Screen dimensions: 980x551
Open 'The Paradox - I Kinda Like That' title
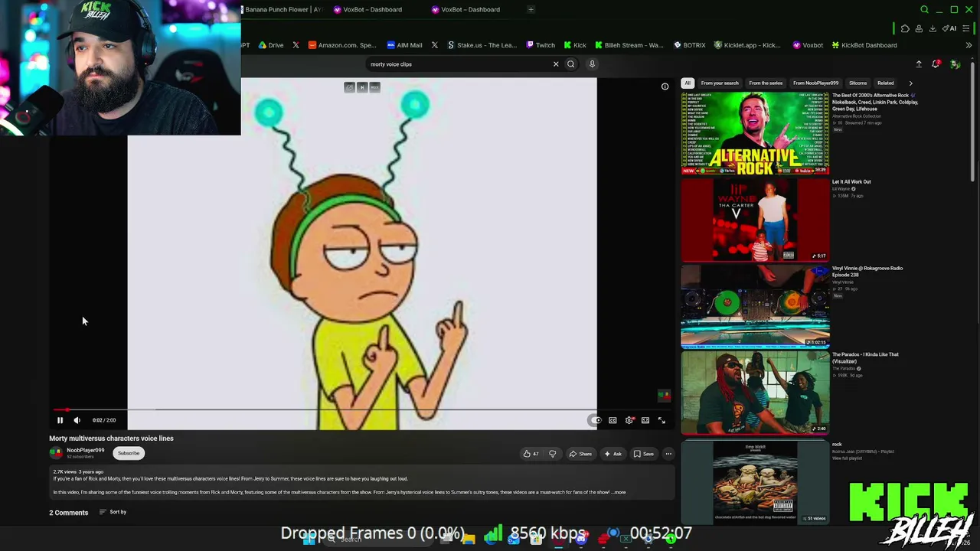point(865,357)
